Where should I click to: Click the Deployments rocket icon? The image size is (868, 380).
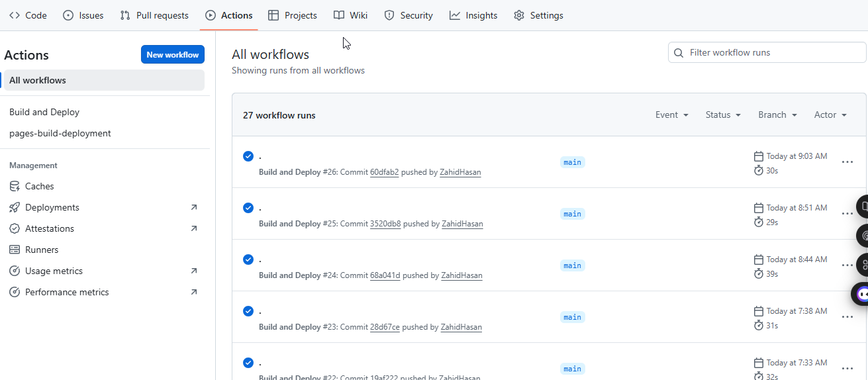(15, 207)
